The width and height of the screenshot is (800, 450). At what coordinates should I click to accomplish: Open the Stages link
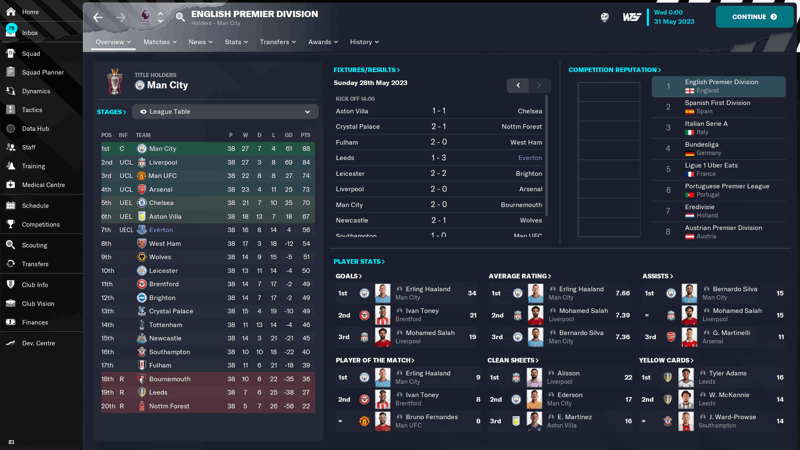pyautogui.click(x=111, y=112)
